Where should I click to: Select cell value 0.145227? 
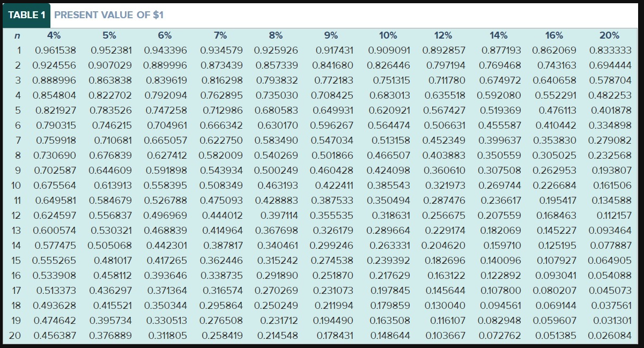pyautogui.click(x=557, y=231)
